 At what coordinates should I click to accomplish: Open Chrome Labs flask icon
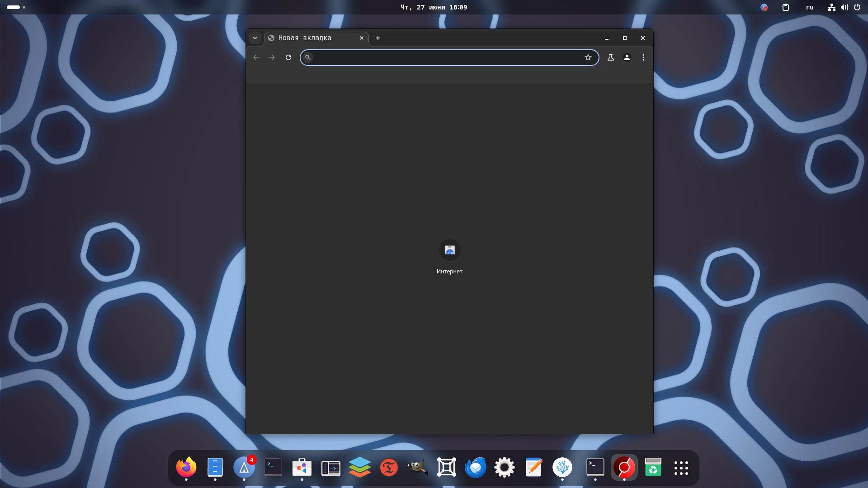(x=611, y=57)
